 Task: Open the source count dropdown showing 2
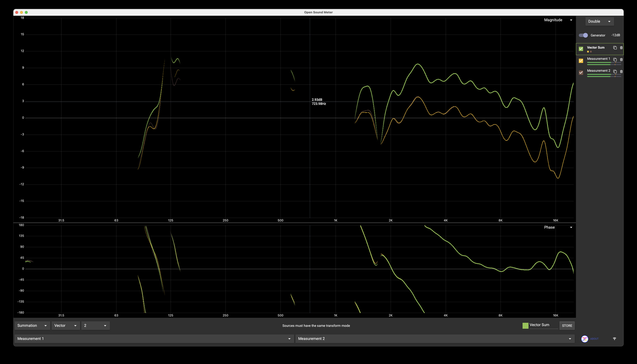tap(95, 326)
